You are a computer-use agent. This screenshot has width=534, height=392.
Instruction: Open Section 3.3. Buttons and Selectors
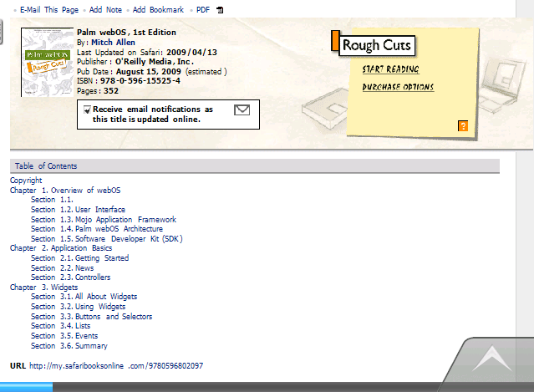tap(91, 317)
